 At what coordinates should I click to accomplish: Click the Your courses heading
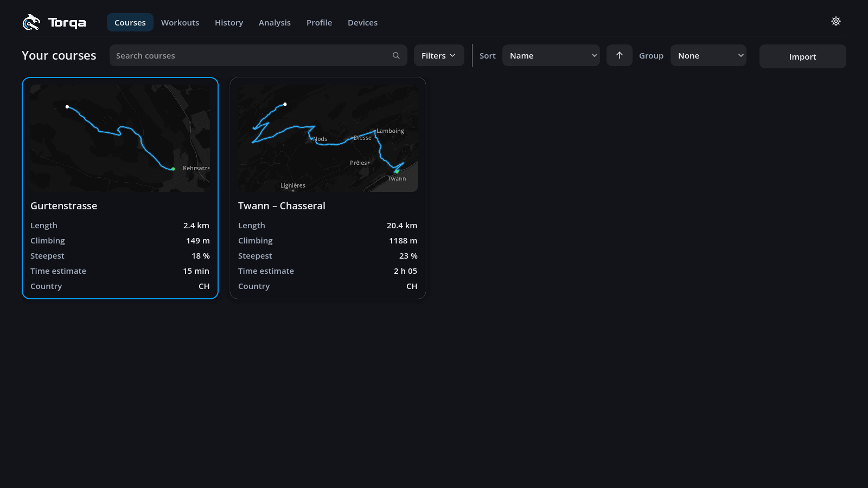point(59,55)
